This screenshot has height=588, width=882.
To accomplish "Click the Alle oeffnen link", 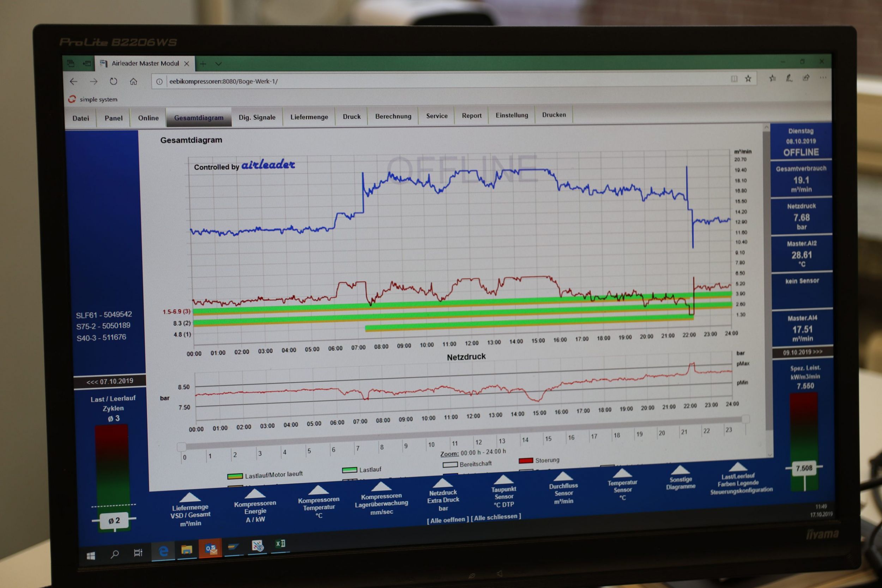I will pyautogui.click(x=448, y=520).
